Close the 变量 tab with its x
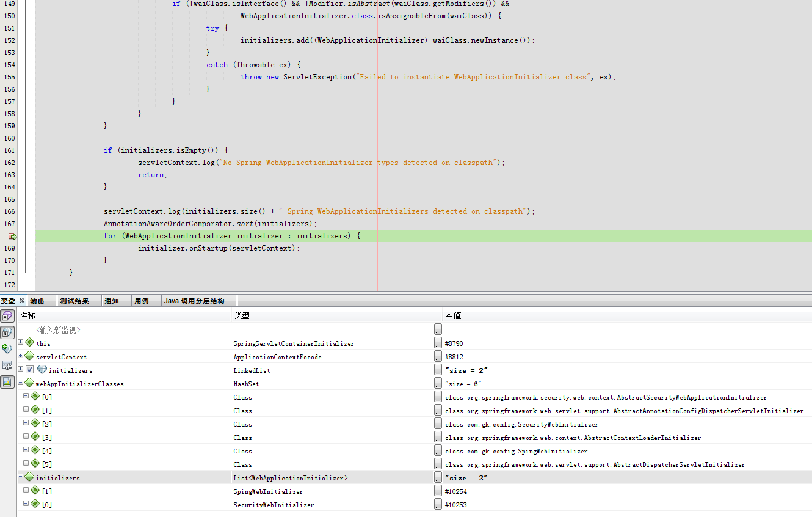 (x=21, y=300)
